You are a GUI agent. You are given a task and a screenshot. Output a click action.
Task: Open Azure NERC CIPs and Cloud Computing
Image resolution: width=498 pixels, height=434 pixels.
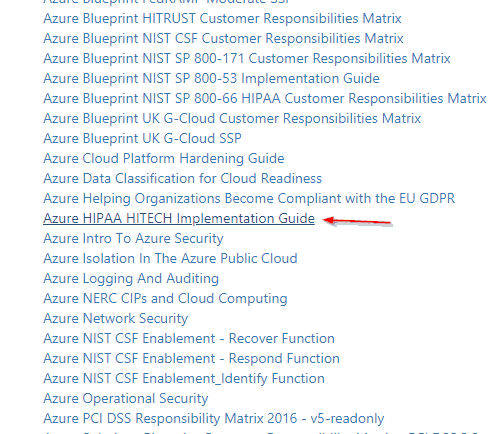coord(165,299)
